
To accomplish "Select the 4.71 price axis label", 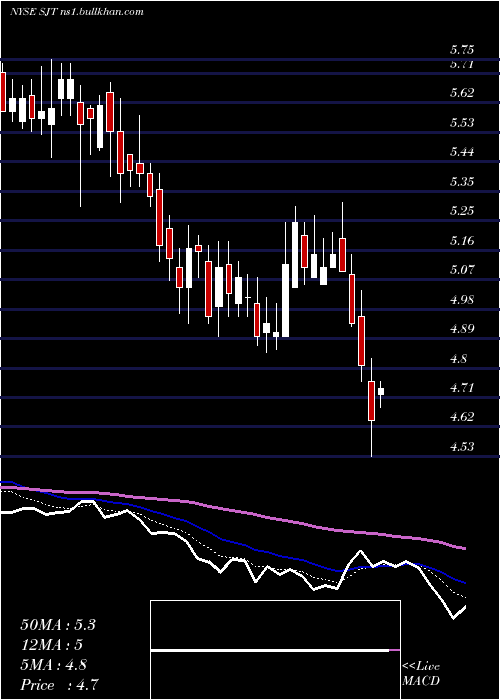I will [462, 388].
